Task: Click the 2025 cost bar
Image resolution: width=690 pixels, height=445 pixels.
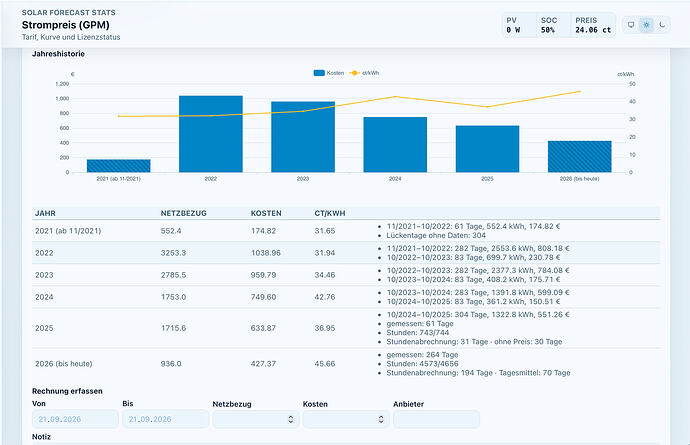Action: coord(487,149)
